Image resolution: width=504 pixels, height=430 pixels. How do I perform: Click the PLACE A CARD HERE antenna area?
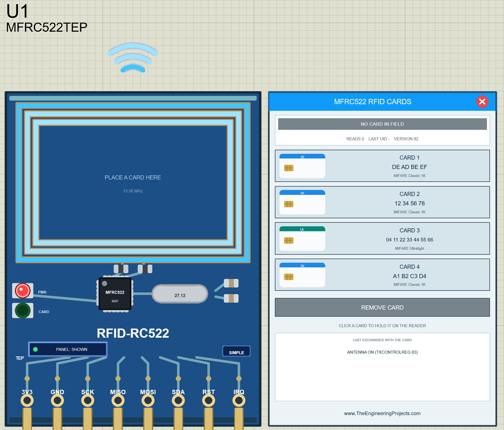tap(133, 182)
